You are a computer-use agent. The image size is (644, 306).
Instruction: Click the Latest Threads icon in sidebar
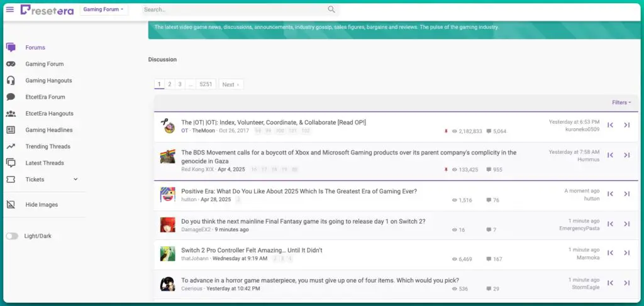point(11,163)
